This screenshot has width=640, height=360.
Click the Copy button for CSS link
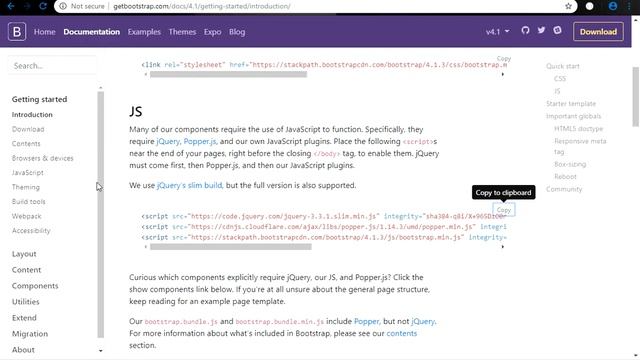[x=504, y=59]
